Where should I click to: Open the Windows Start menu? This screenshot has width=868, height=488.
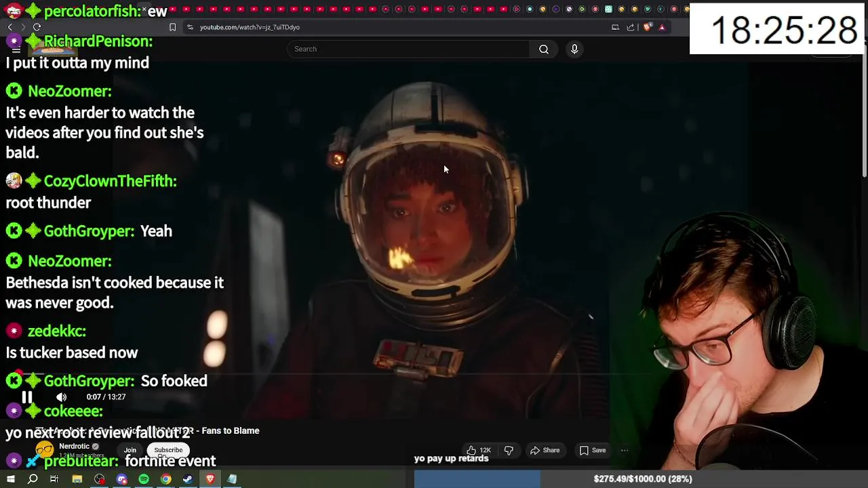pyautogui.click(x=11, y=479)
